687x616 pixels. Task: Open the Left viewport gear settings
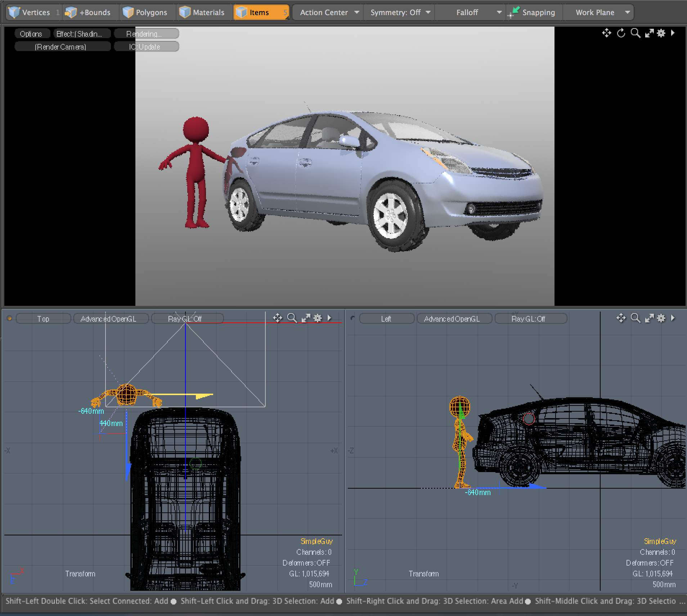(661, 318)
